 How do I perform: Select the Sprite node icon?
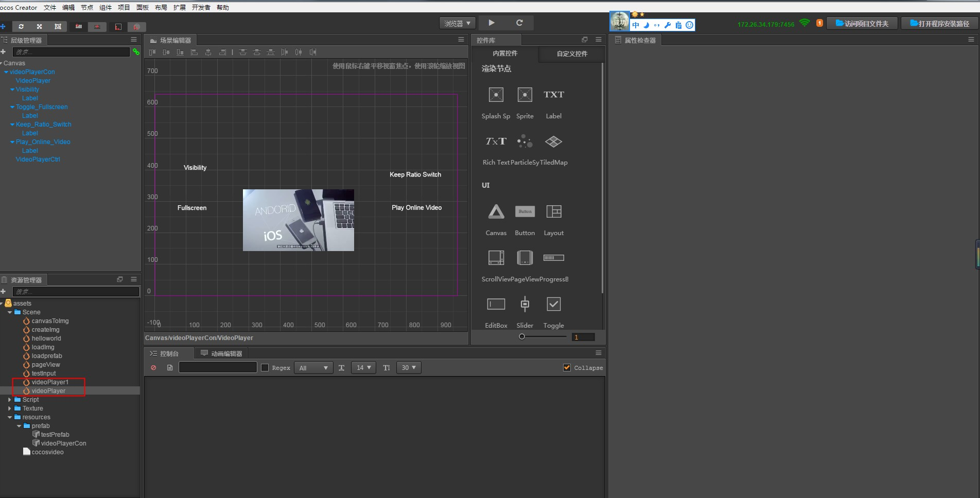pyautogui.click(x=524, y=95)
